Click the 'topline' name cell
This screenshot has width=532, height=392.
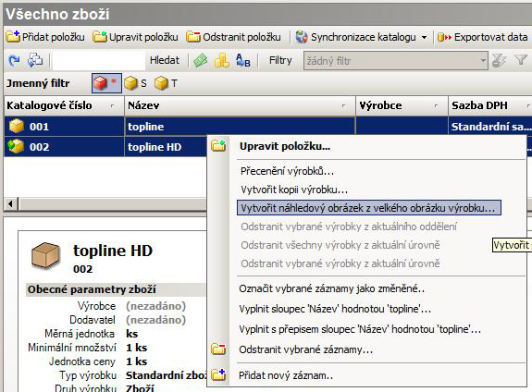click(240, 126)
